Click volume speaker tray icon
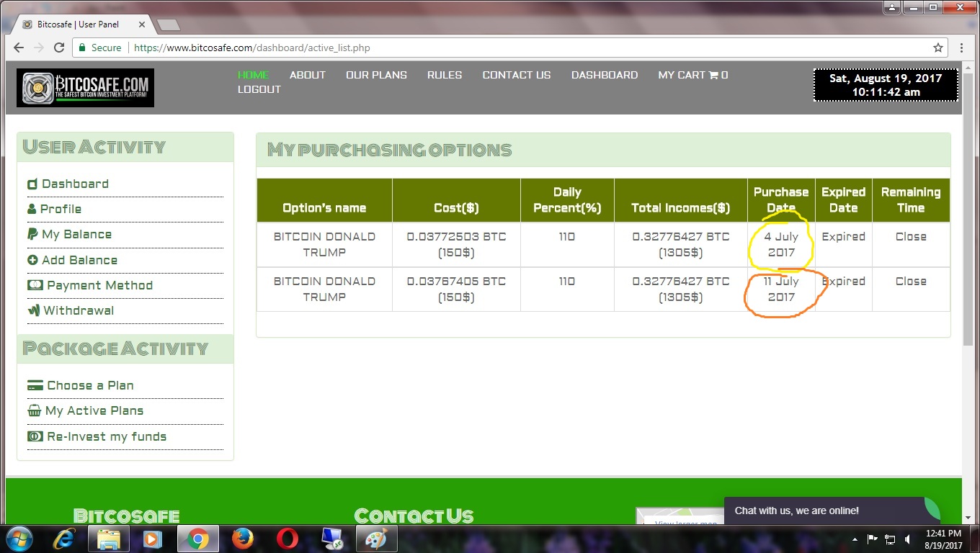The height and width of the screenshot is (553, 980). point(907,539)
